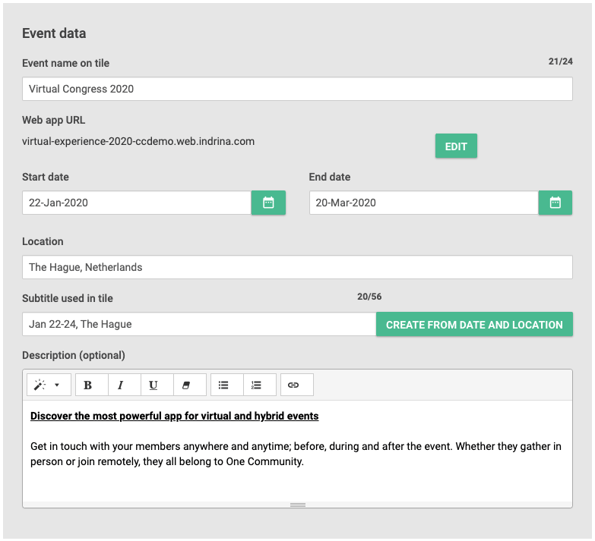The image size is (595, 541).
Task: Click the Event name on tile field
Action: point(297,89)
